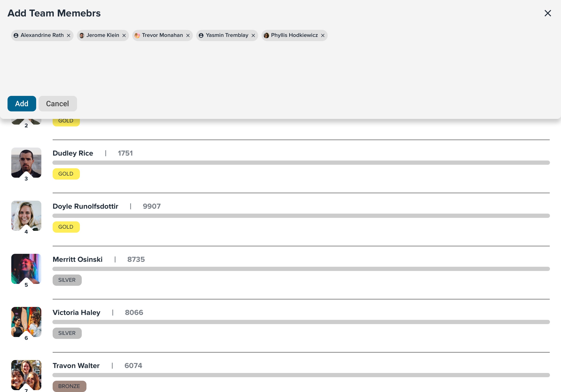The image size is (561, 392).
Task: Click Travon Walter's BRONZE badge
Action: coord(69,386)
